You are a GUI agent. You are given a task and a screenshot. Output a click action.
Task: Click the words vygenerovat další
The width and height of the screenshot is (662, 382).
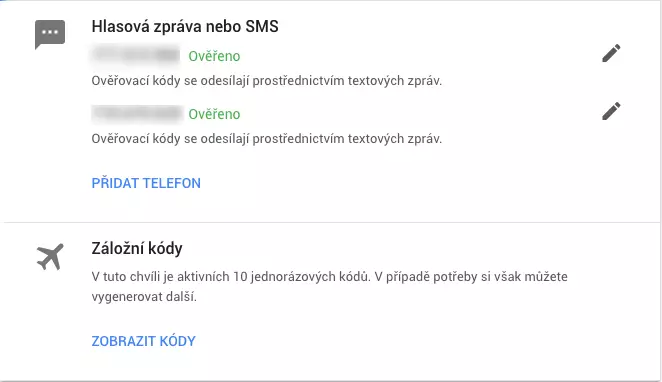(x=144, y=297)
